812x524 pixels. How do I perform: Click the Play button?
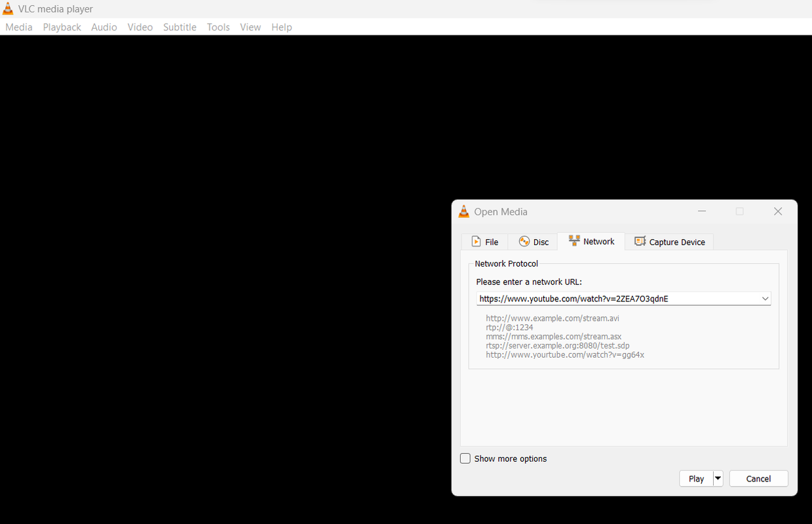(696, 479)
